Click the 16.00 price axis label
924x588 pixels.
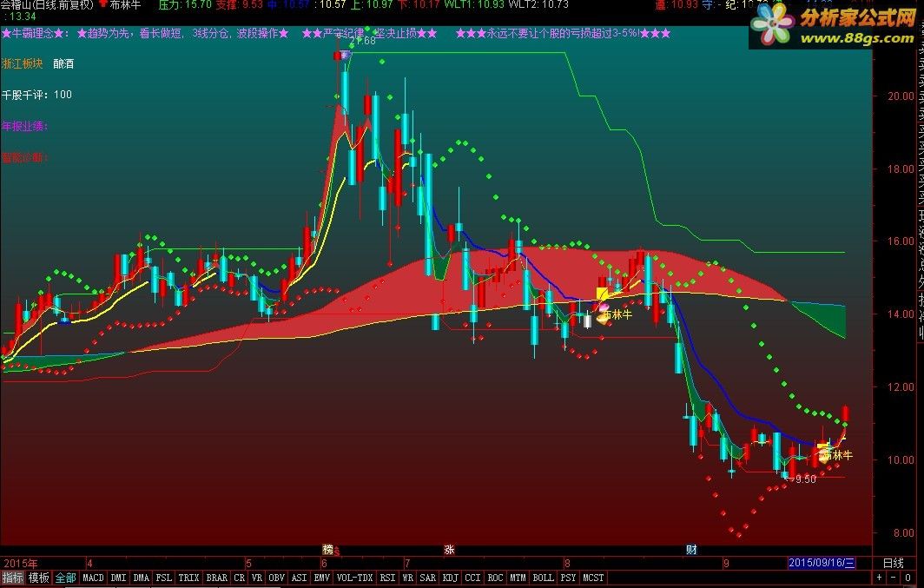coord(900,241)
